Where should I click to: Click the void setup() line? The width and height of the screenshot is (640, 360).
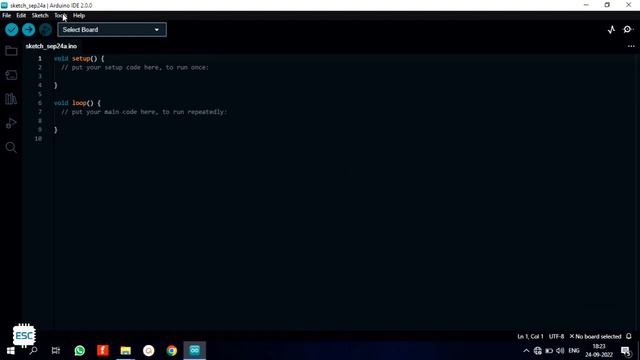tap(79, 58)
